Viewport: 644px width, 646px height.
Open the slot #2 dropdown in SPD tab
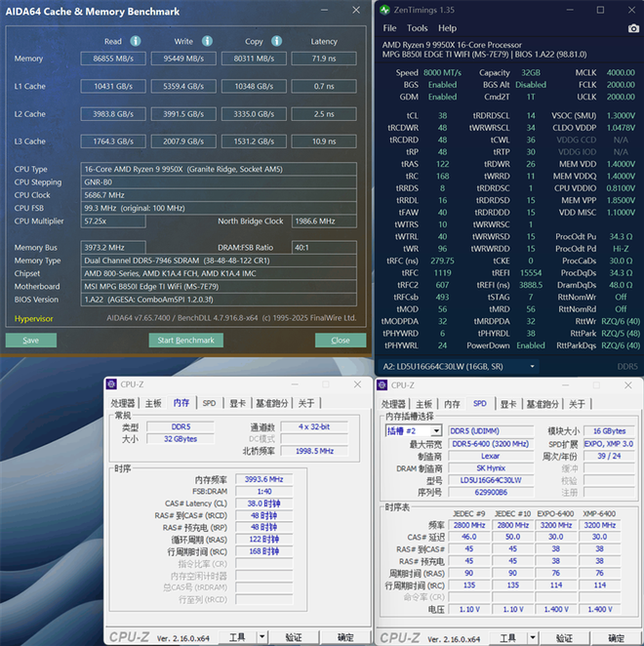click(x=435, y=430)
